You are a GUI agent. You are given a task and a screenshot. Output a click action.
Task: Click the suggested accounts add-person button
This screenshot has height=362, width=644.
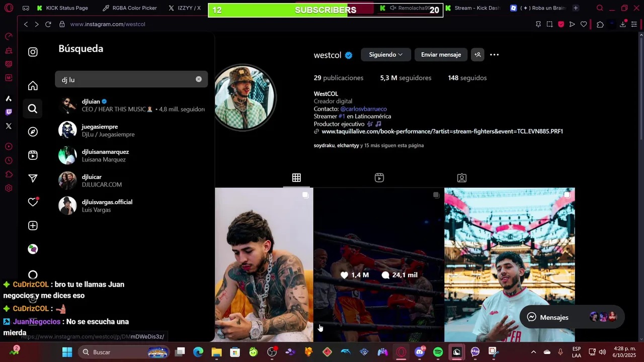[x=477, y=55]
